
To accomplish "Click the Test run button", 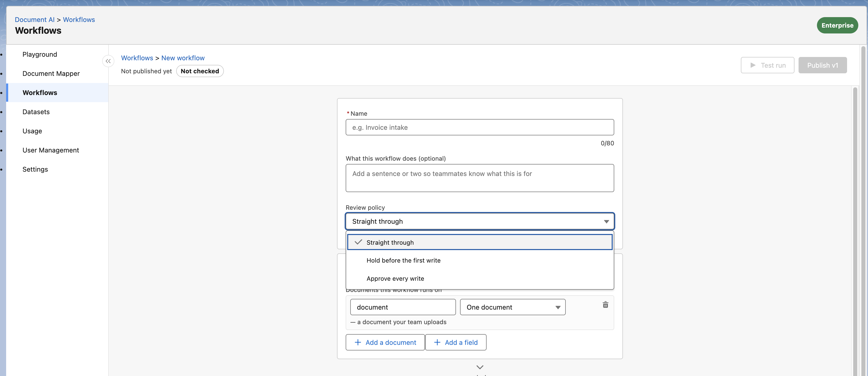I will [767, 65].
